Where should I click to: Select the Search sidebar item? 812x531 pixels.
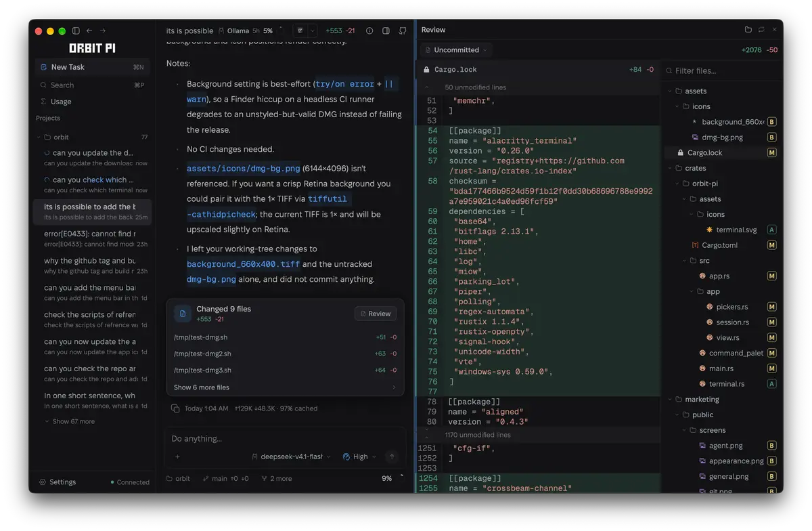pyautogui.click(x=91, y=85)
